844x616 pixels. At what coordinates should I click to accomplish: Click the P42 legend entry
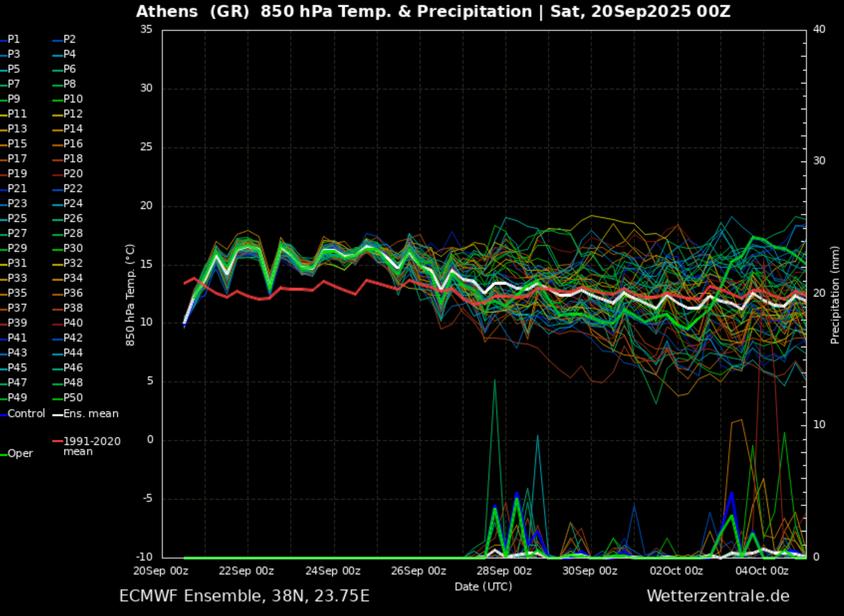pyautogui.click(x=73, y=338)
